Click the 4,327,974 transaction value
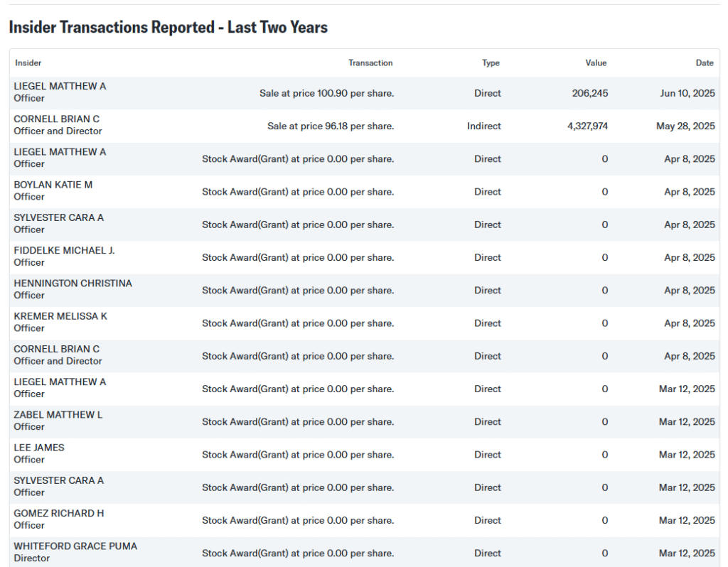This screenshot has width=728, height=567. point(587,126)
